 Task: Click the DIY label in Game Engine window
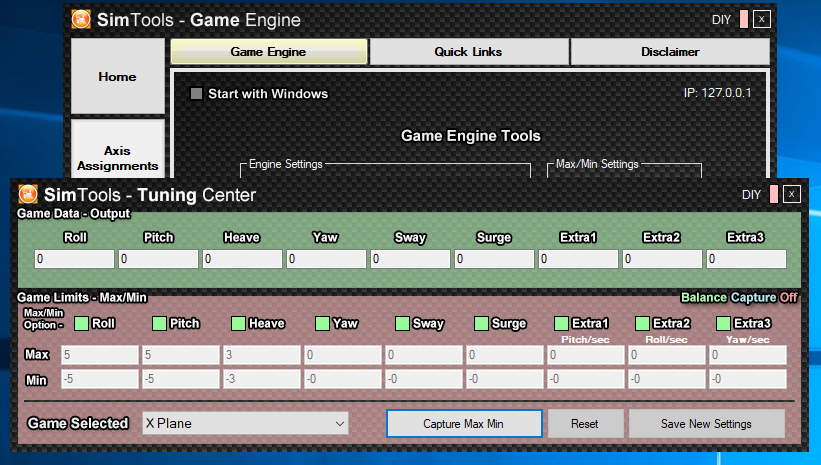pos(722,20)
